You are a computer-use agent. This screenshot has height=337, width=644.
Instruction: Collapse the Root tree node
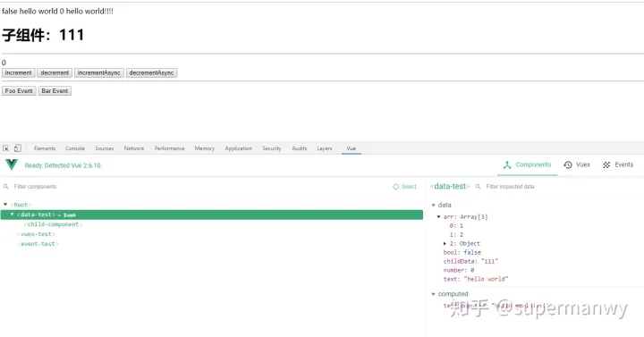pyautogui.click(x=5, y=205)
